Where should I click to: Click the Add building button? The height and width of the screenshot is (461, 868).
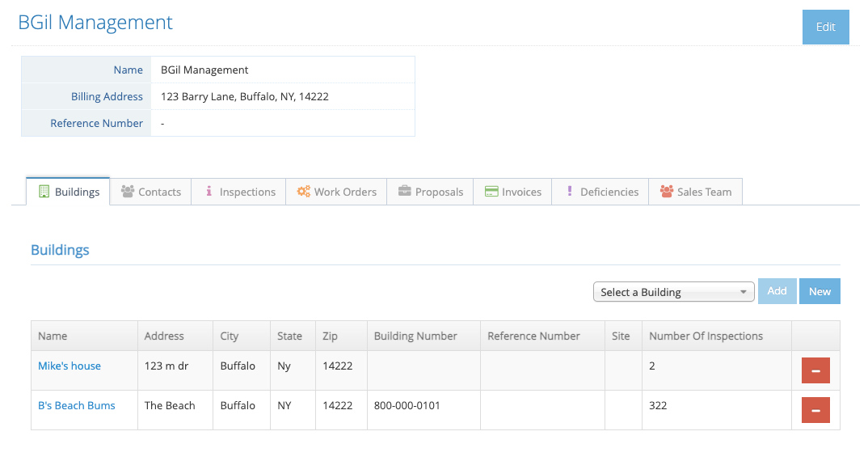[x=777, y=291]
